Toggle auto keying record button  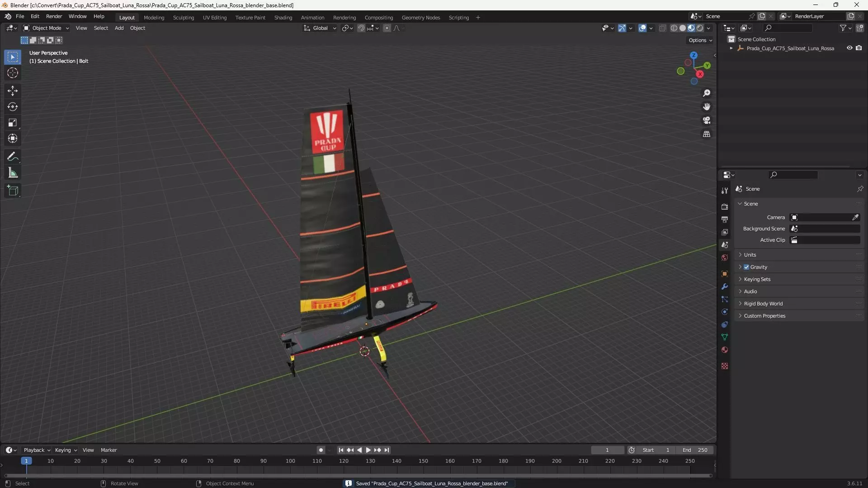[321, 450]
